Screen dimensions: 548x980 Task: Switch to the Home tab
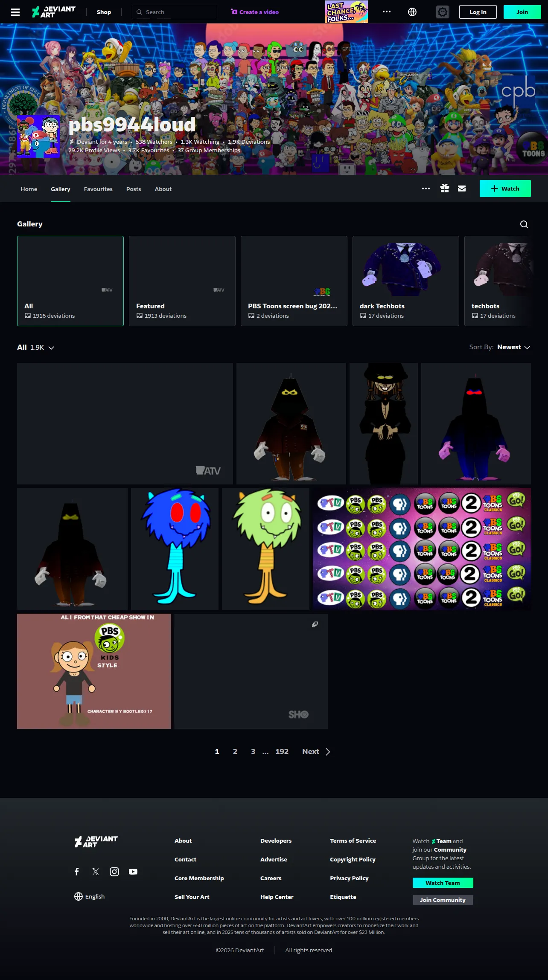coord(29,189)
